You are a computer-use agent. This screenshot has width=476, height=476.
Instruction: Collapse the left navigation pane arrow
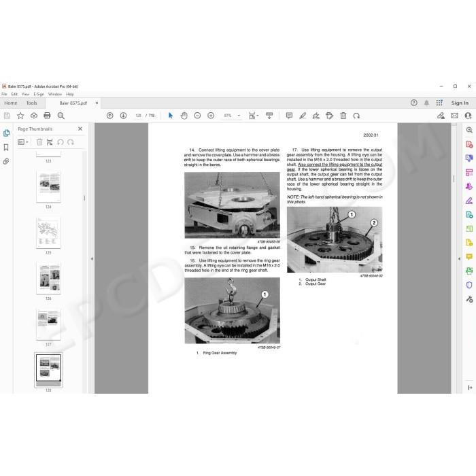coord(92,259)
